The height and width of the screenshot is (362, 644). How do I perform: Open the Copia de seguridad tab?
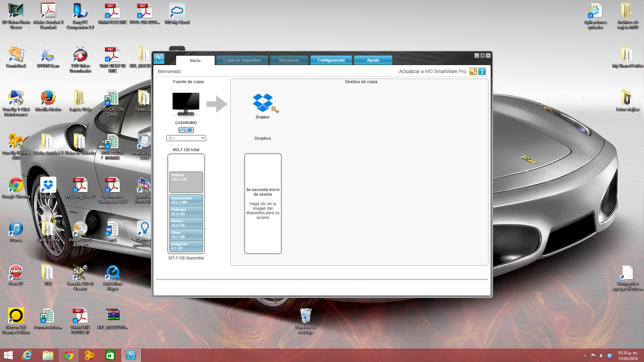tap(242, 60)
